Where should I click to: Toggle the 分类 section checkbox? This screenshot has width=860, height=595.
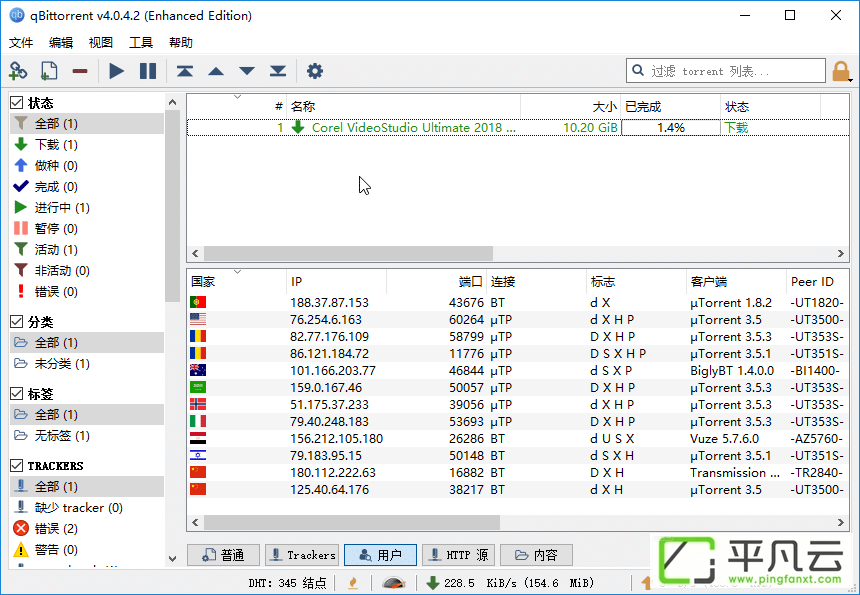[17, 321]
